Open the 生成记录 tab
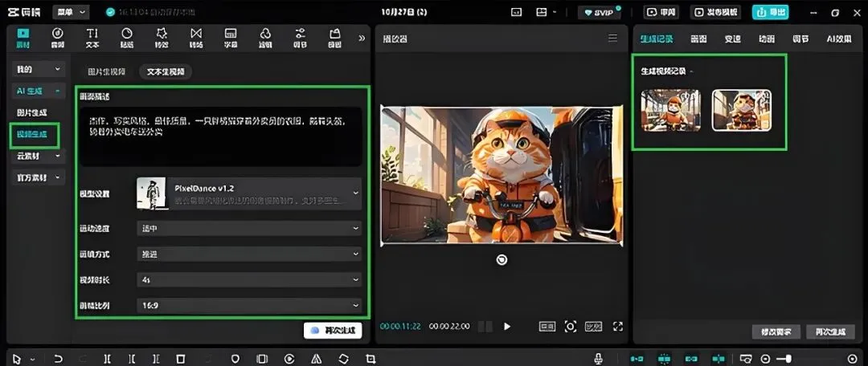868x366 pixels. [657, 39]
